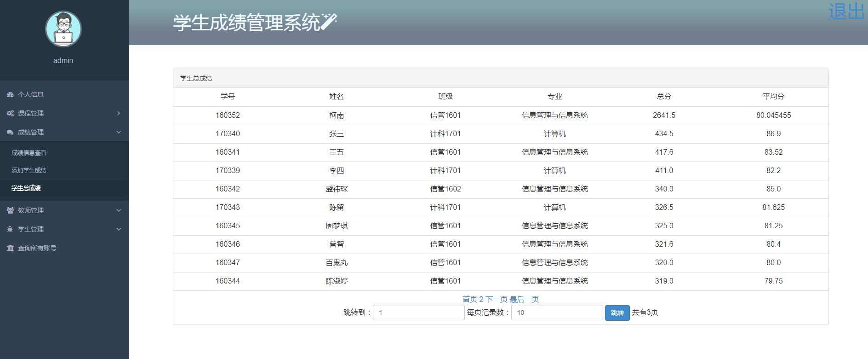This screenshot has width=868, height=359.
Task: Click the bank building icon beside 查询所有账号
Action: coord(10,248)
